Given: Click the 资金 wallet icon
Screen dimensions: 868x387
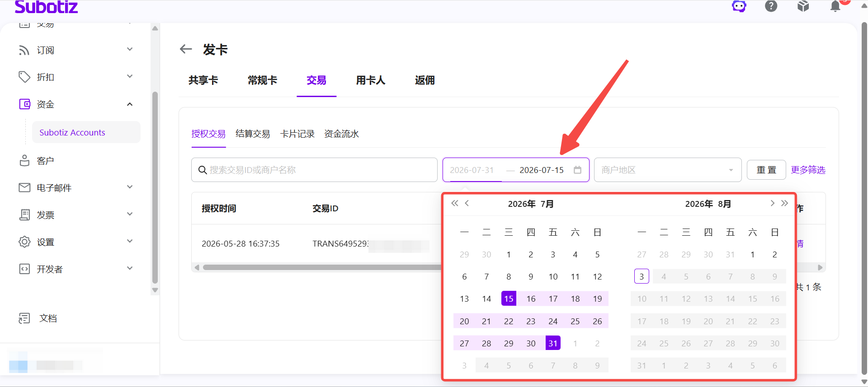Looking at the screenshot, I should tap(24, 104).
